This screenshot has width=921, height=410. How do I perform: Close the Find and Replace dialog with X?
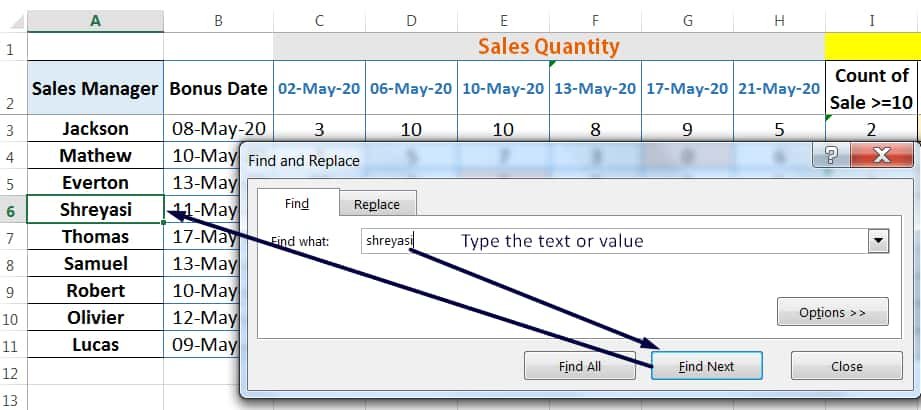coord(882,155)
